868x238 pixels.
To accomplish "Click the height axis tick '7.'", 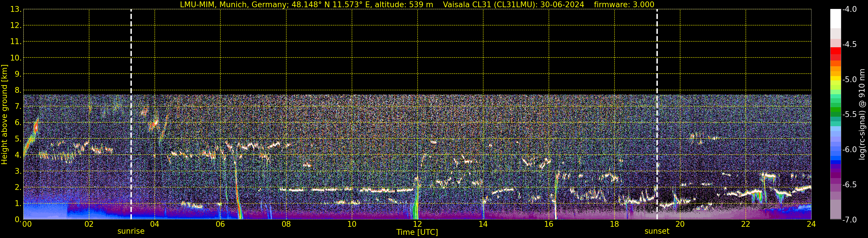I will pyautogui.click(x=18, y=107).
